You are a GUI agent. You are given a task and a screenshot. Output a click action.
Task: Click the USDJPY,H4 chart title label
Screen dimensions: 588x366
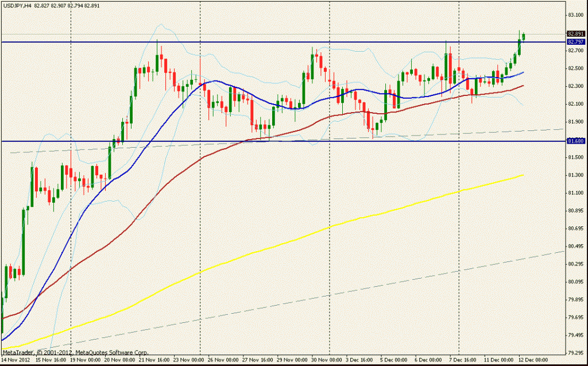16,6
